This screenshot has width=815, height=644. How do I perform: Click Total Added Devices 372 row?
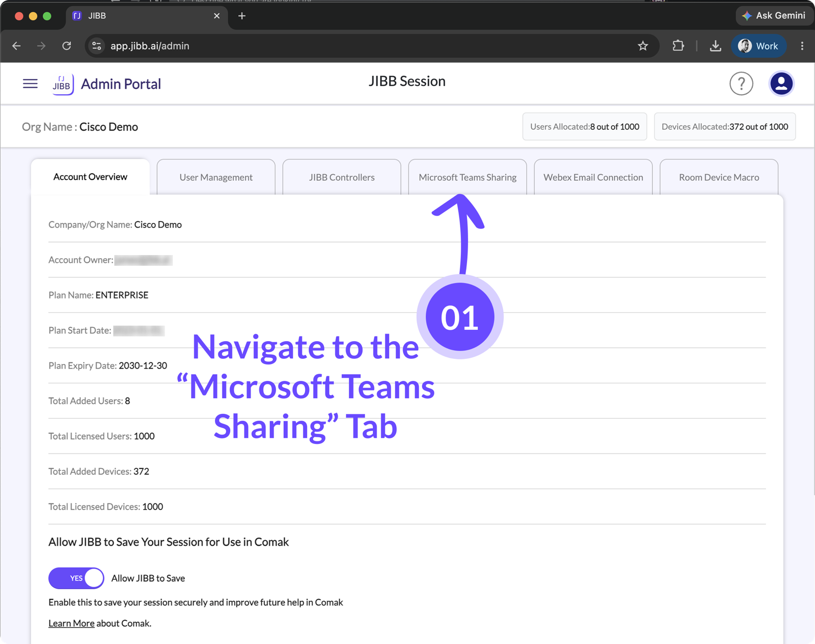pos(407,471)
